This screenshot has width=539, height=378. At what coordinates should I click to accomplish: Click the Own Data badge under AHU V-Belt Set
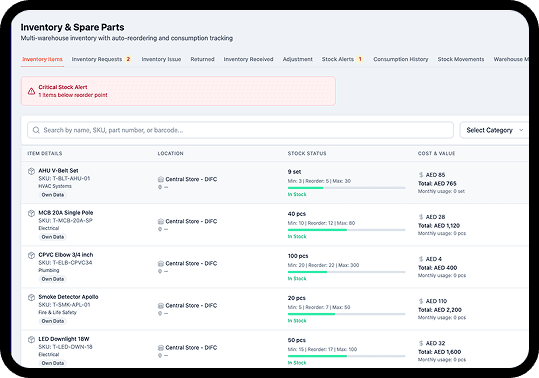pyautogui.click(x=53, y=195)
